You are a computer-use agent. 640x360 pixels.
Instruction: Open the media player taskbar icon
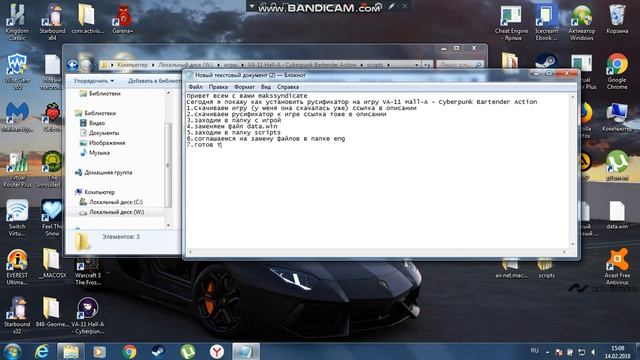pyautogui.click(x=99, y=352)
